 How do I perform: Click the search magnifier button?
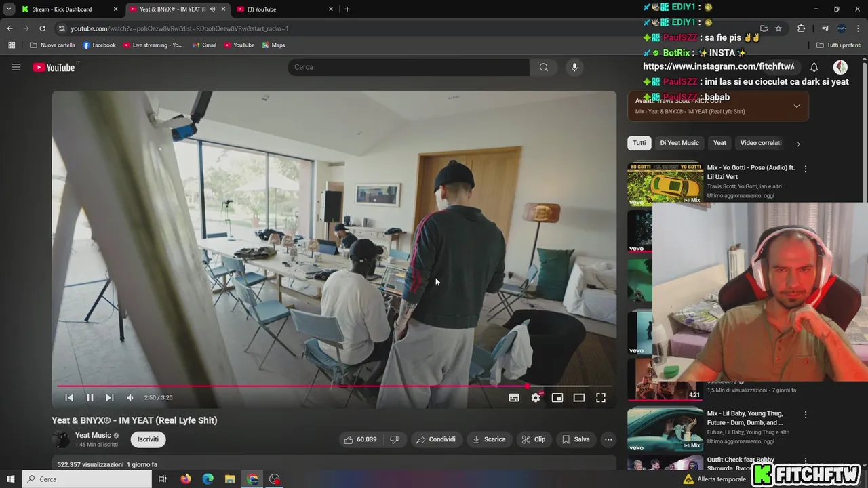pos(543,67)
